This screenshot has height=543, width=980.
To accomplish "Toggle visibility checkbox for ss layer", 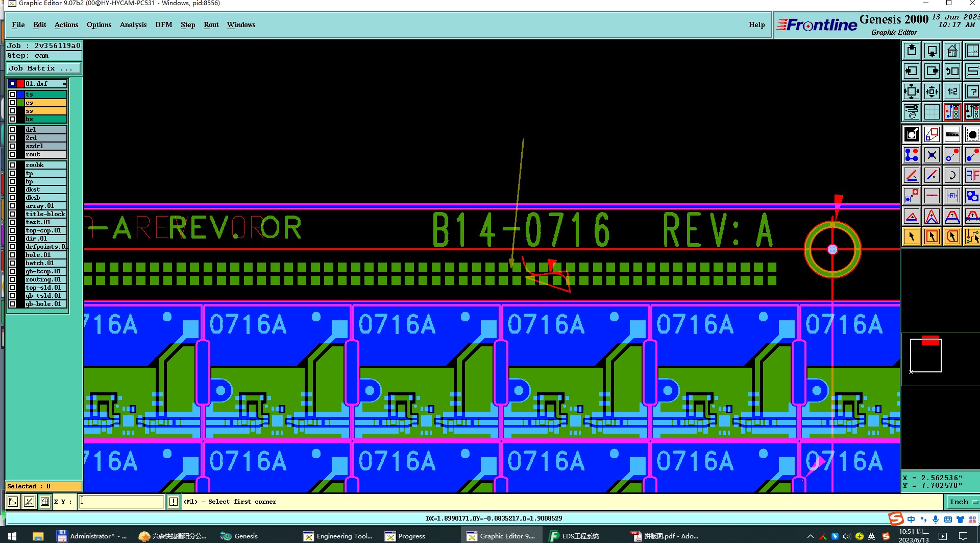I will [12, 111].
